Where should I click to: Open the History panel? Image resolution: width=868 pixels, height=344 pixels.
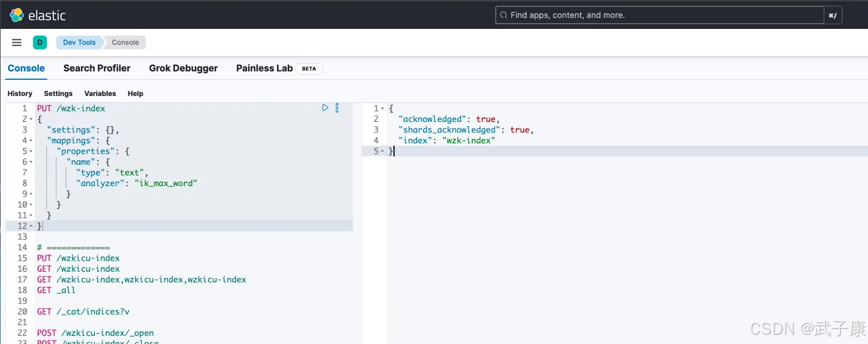(x=20, y=94)
